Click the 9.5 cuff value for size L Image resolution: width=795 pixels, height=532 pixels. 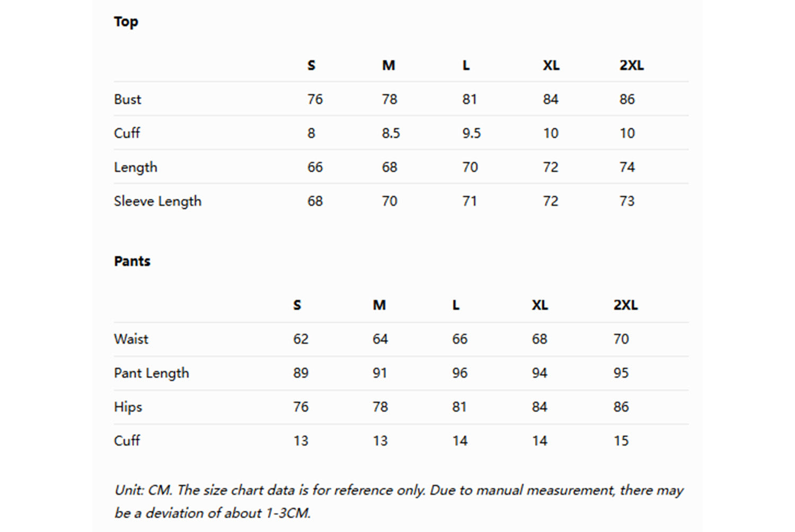coord(471,134)
